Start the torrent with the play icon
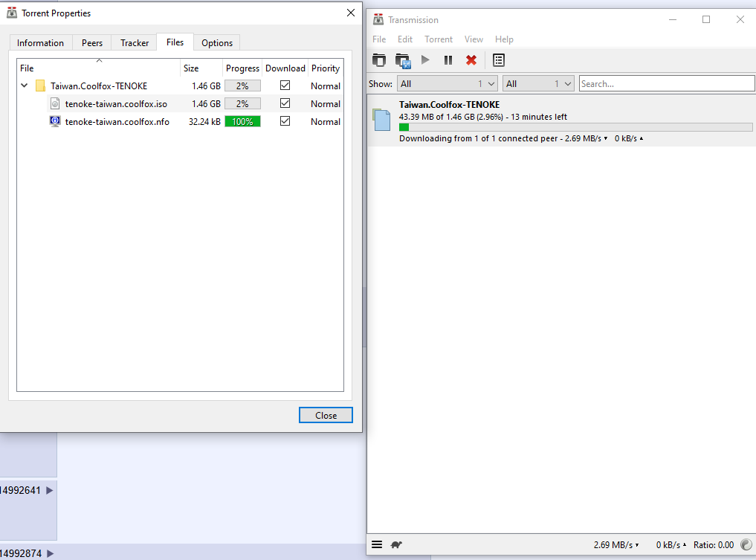This screenshot has width=756, height=560. coord(425,59)
